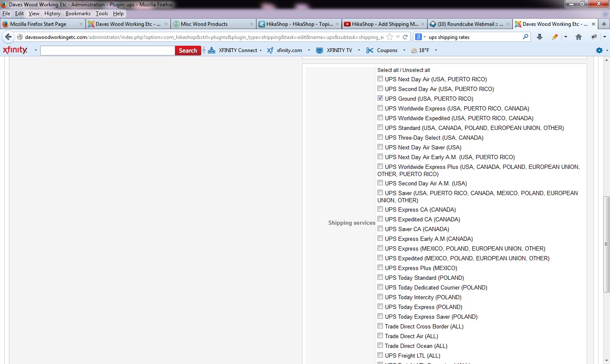Switch to Misc Wood Products tab
This screenshot has height=364, width=610.
tap(213, 24)
